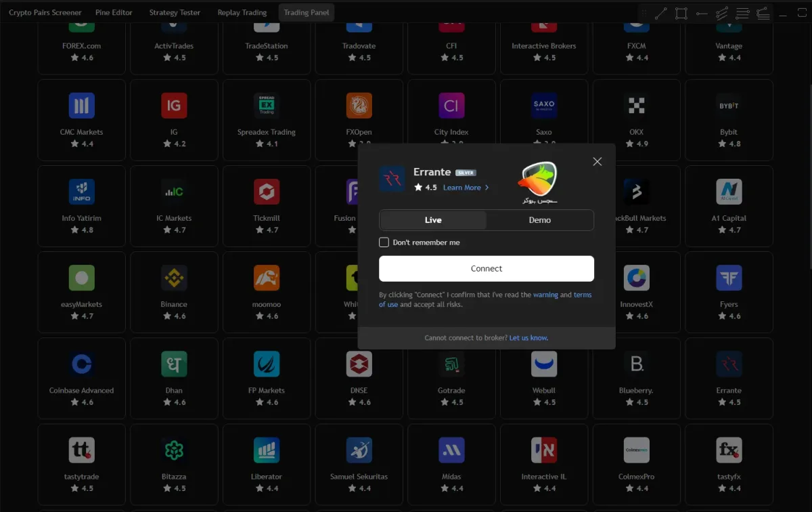Click the Errante logo in the dialog
Viewport: 812px width, 512px height.
(392, 179)
